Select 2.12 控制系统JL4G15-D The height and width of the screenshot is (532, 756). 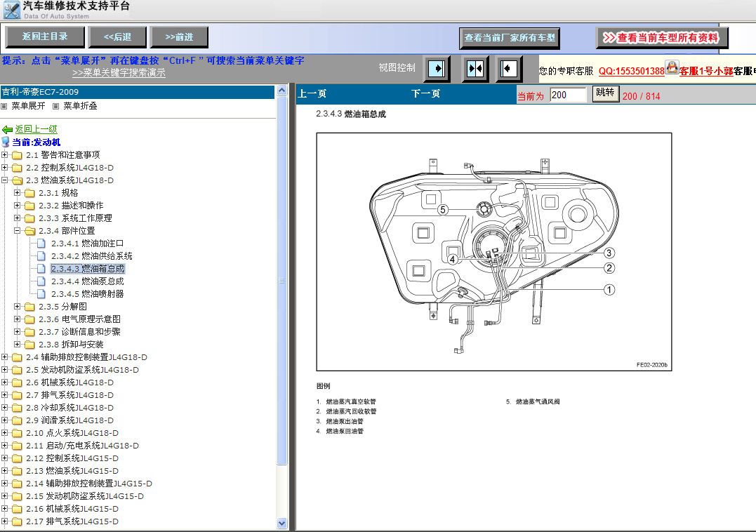[72, 458]
